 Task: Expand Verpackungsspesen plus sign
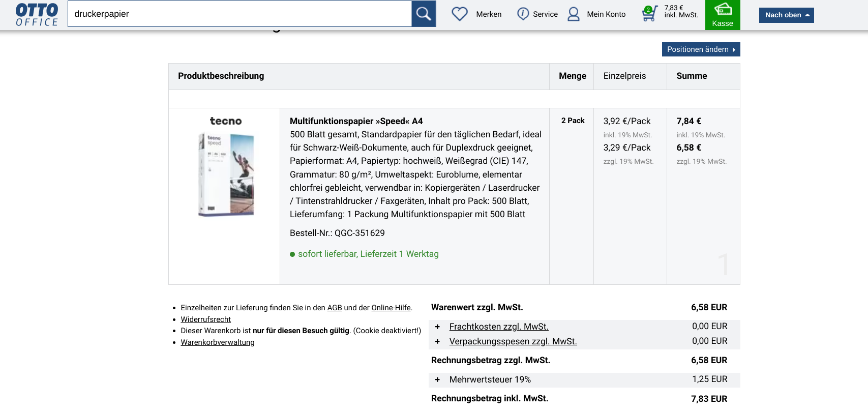pos(437,341)
